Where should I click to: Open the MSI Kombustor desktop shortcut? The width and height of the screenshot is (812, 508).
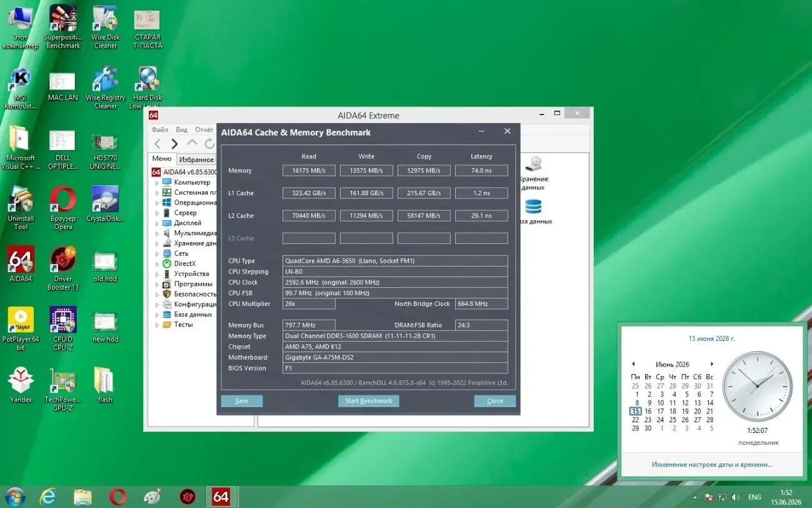21,88
